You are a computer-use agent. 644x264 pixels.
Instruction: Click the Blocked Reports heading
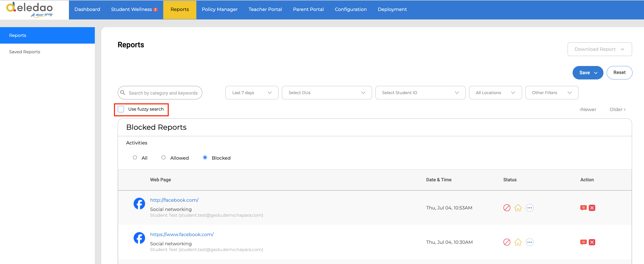pos(156,127)
